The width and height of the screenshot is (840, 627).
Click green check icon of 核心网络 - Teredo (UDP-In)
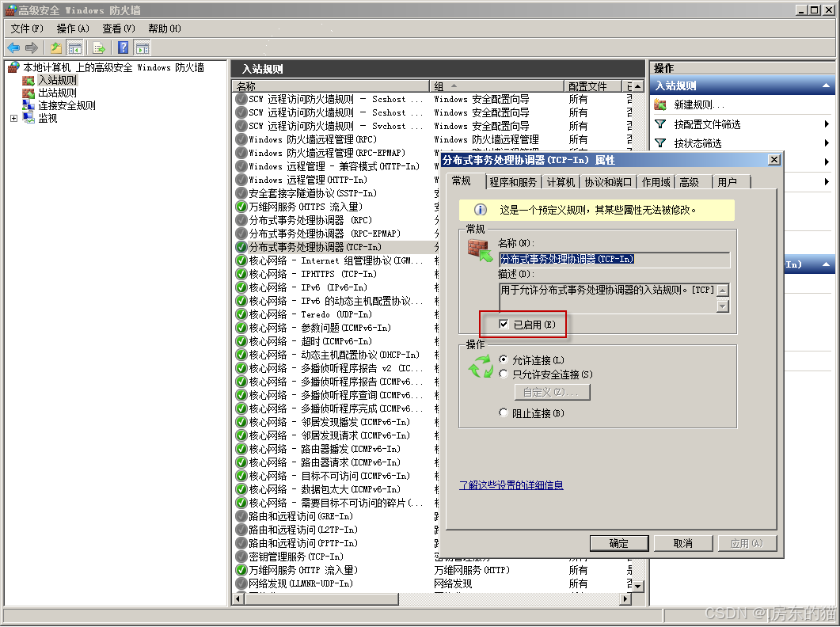click(x=241, y=314)
